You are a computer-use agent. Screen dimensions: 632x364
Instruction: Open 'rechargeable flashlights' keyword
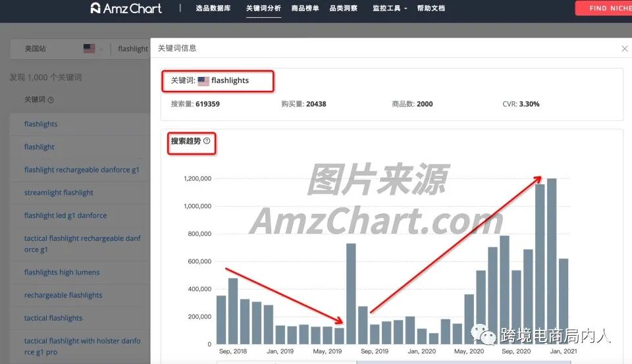pos(63,295)
